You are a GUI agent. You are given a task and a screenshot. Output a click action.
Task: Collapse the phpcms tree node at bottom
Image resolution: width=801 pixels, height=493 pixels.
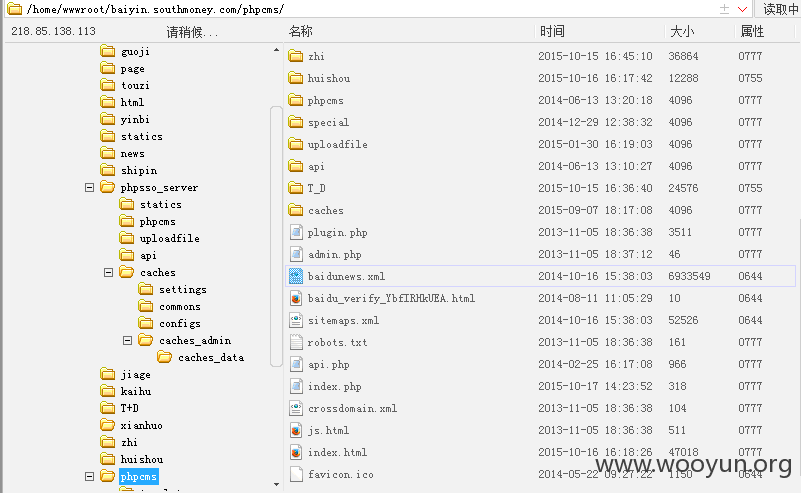(x=89, y=476)
